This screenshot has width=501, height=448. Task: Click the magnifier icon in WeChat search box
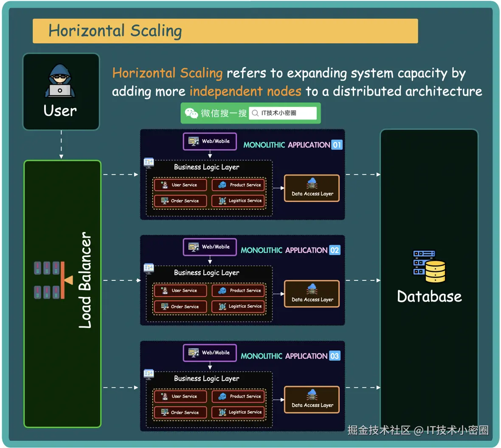pyautogui.click(x=255, y=113)
